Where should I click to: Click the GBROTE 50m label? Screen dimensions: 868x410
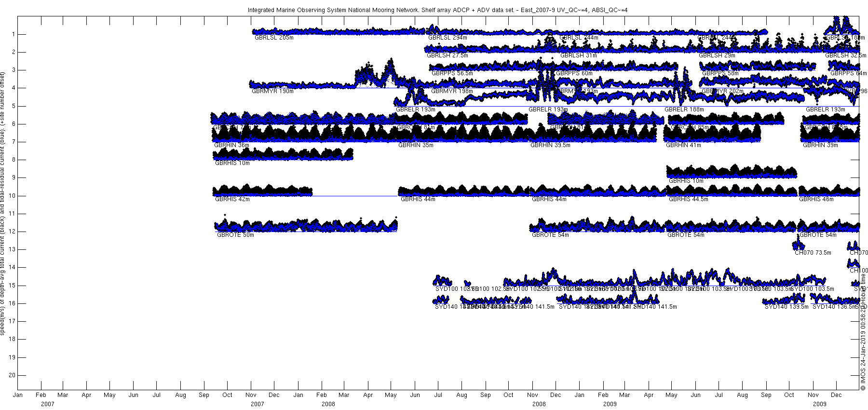(235, 234)
